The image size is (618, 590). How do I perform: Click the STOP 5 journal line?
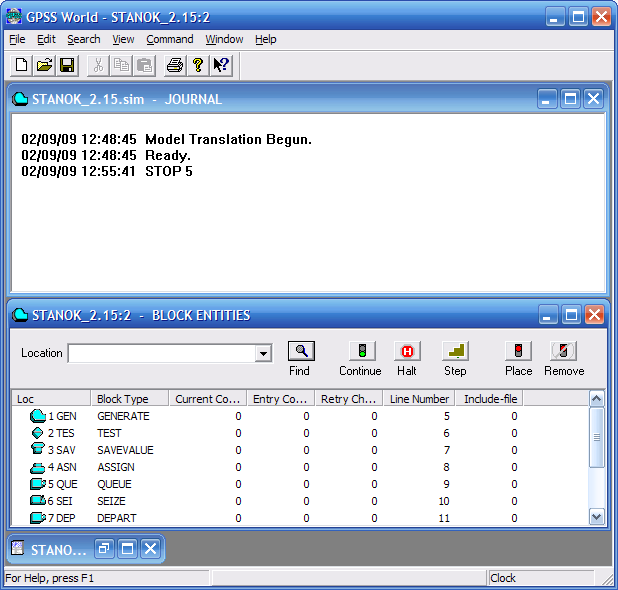point(107,171)
